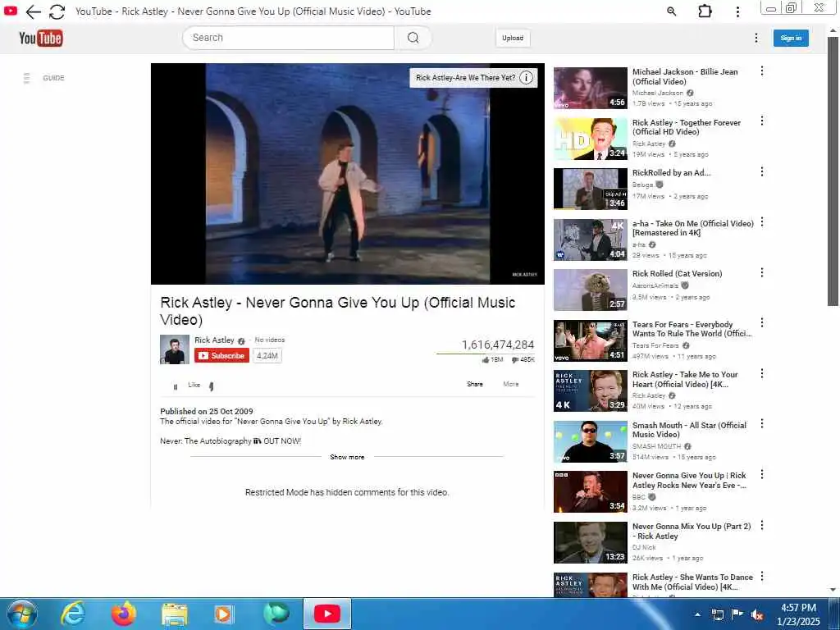Viewport: 840px width, 630px height.
Task: Open options for All Star video
Action: pos(762,424)
